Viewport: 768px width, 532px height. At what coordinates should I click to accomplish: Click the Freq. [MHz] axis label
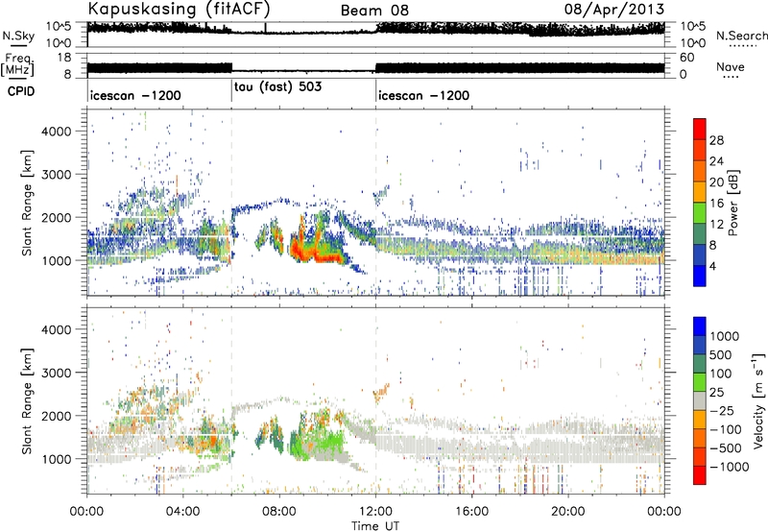[17, 65]
